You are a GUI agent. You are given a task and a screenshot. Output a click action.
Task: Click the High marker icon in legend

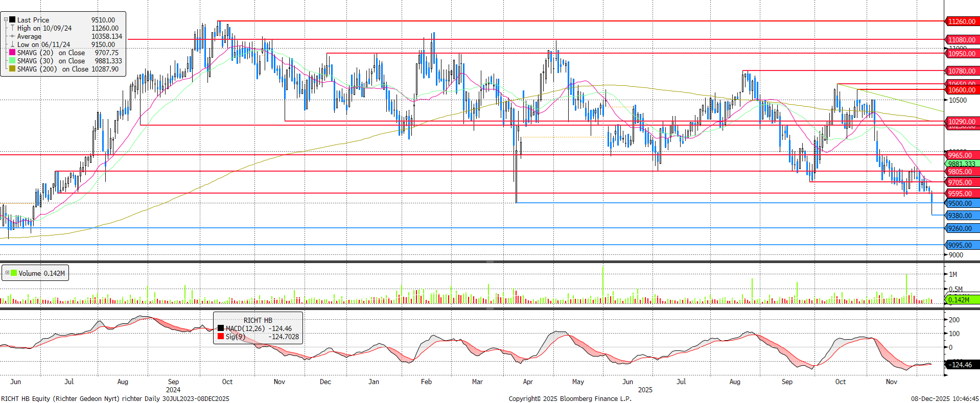pos(12,28)
